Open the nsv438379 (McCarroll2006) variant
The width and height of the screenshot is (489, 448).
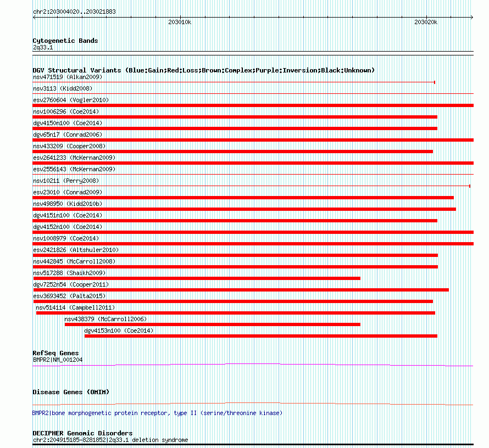105,319
